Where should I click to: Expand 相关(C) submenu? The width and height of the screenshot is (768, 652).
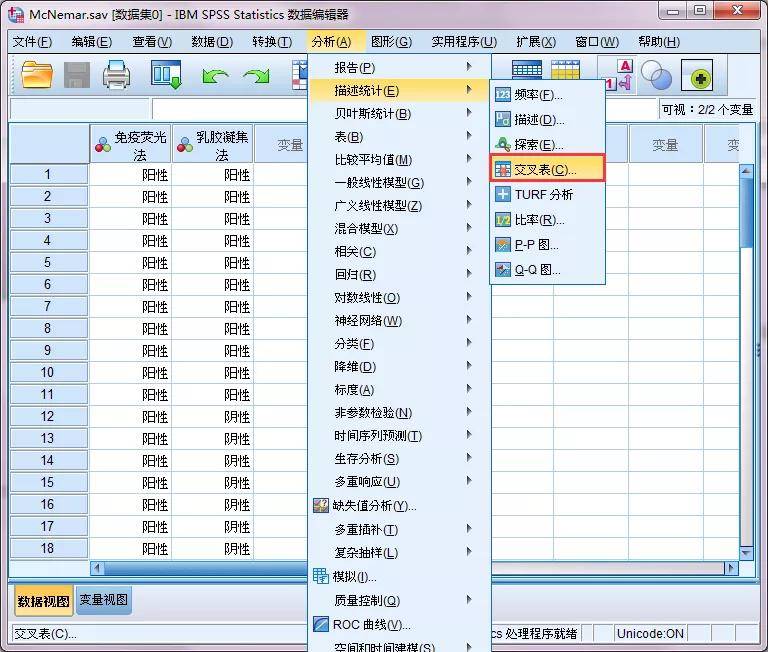click(399, 252)
